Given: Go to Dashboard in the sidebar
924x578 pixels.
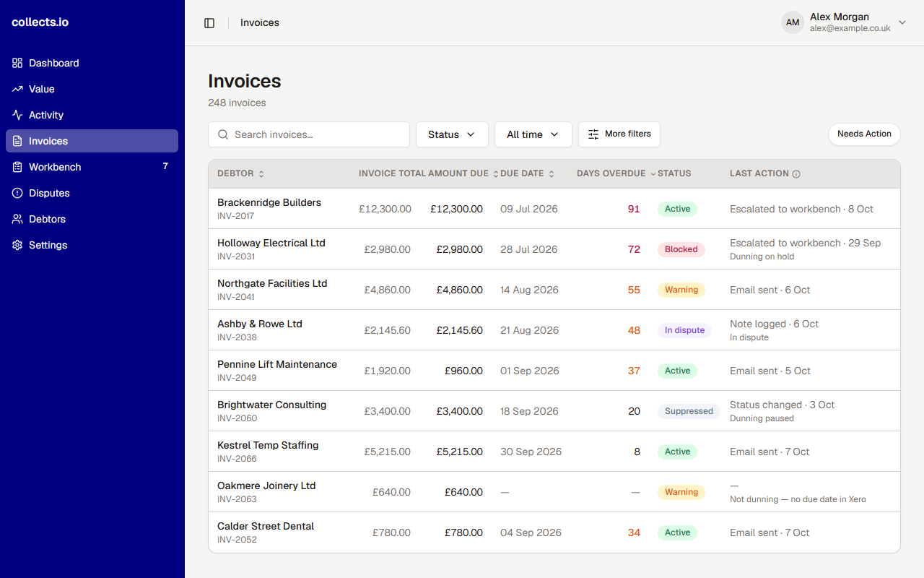Looking at the screenshot, I should [x=92, y=63].
